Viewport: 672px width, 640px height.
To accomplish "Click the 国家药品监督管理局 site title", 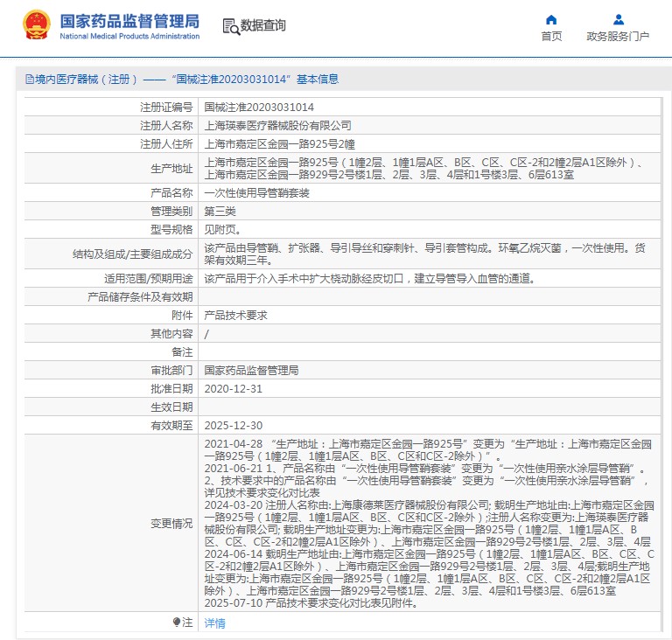I will coord(129,20).
